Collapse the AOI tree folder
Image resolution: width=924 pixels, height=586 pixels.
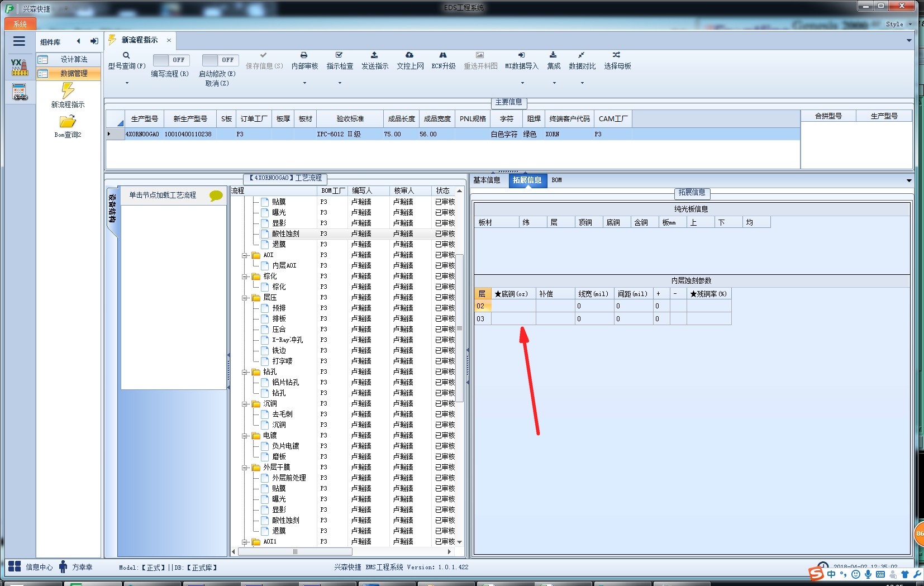coord(245,255)
